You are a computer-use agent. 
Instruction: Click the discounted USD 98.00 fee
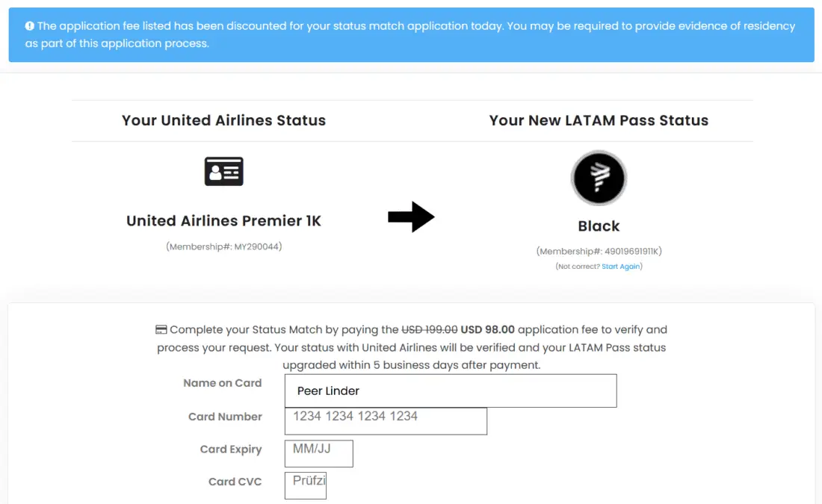[487, 329]
